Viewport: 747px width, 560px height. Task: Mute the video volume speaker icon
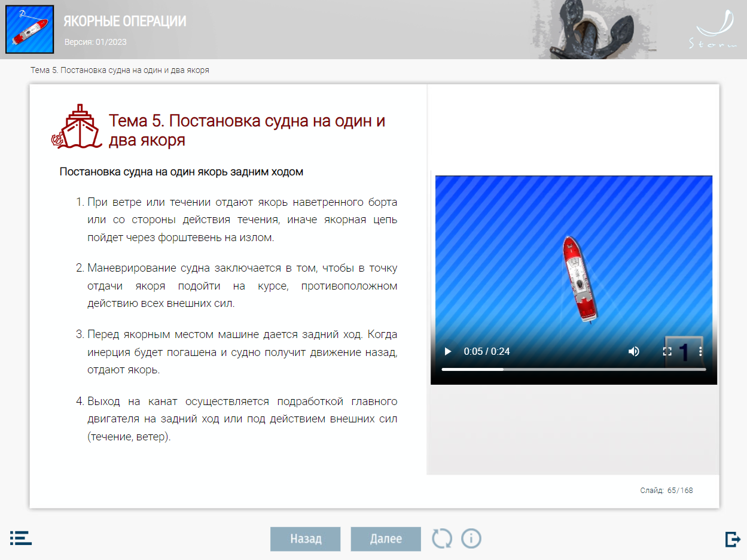(634, 351)
